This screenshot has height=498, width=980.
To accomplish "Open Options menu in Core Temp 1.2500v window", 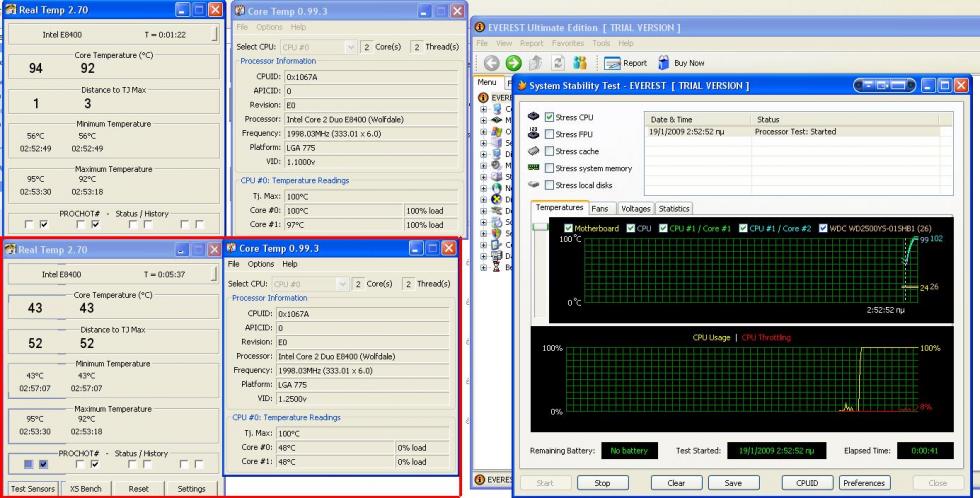I will 261,264.
